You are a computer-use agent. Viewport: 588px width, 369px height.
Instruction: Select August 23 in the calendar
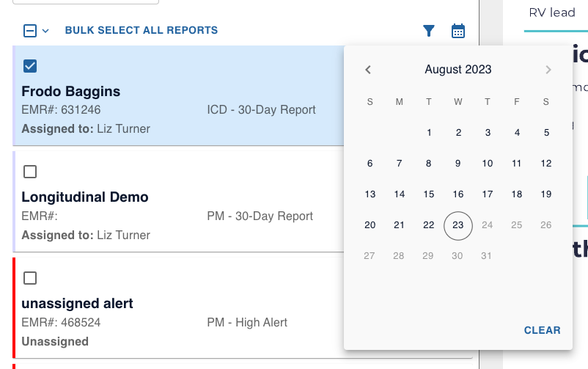[458, 225]
